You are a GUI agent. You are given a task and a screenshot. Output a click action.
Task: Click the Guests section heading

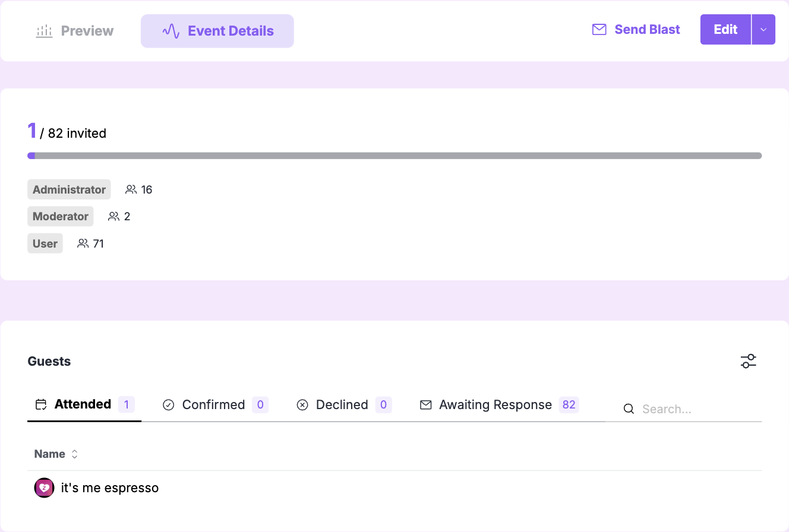49,362
